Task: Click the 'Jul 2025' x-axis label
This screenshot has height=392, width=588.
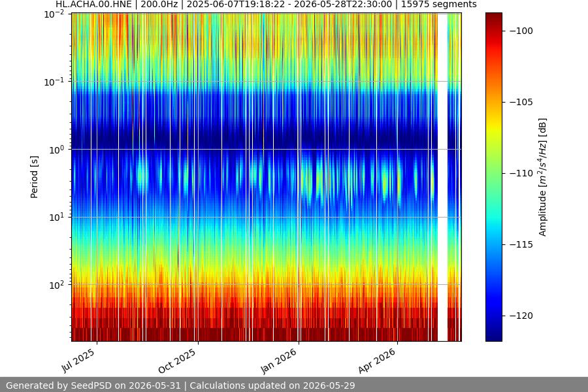Action: click(x=78, y=361)
